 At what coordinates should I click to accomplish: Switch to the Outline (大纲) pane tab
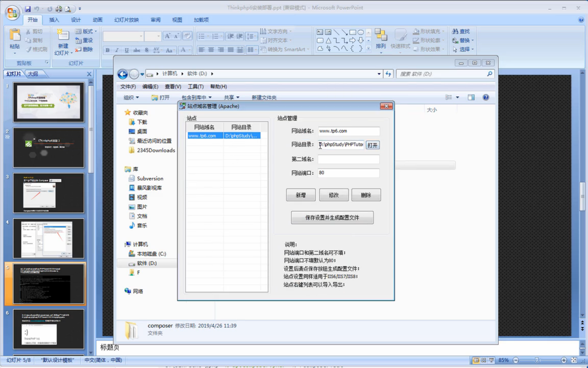click(x=33, y=74)
